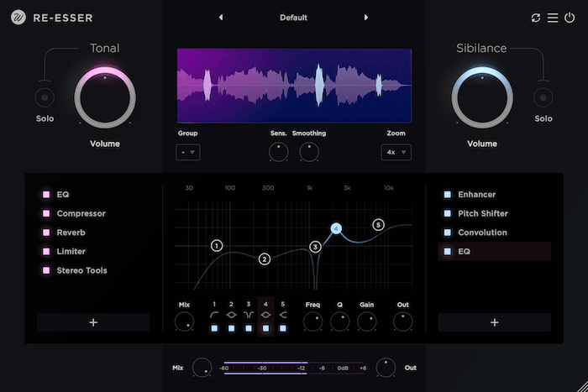Select band 5 high-shelf filter shape icon
This screenshot has height=392, width=588.
click(283, 315)
